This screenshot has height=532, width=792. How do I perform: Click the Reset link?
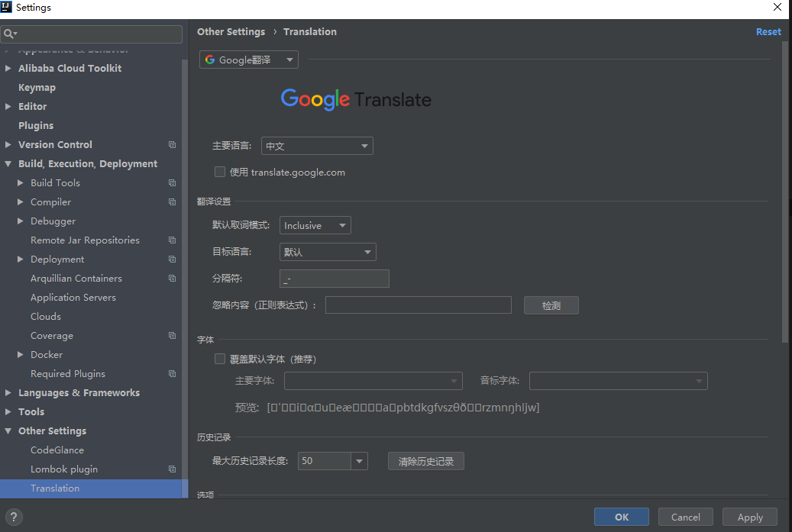(x=768, y=32)
